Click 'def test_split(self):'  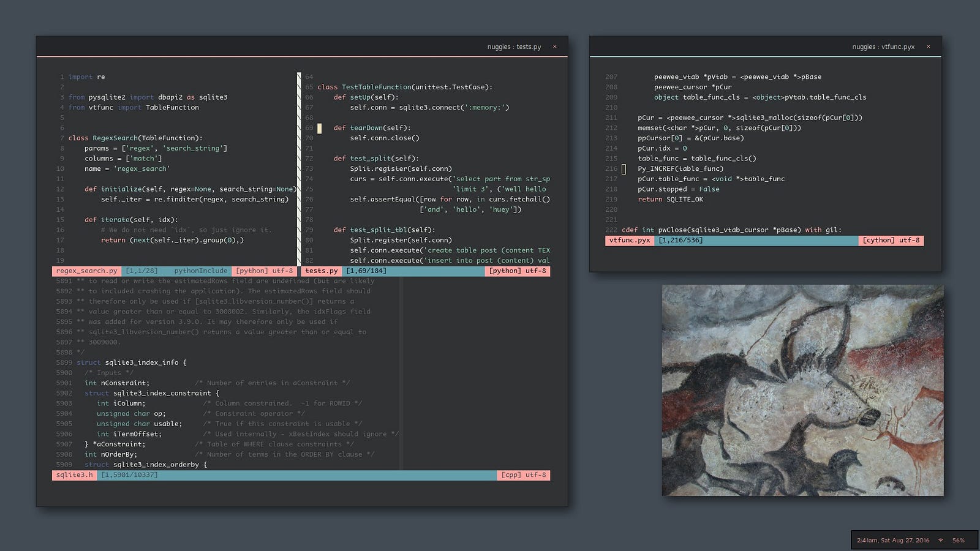(x=376, y=159)
